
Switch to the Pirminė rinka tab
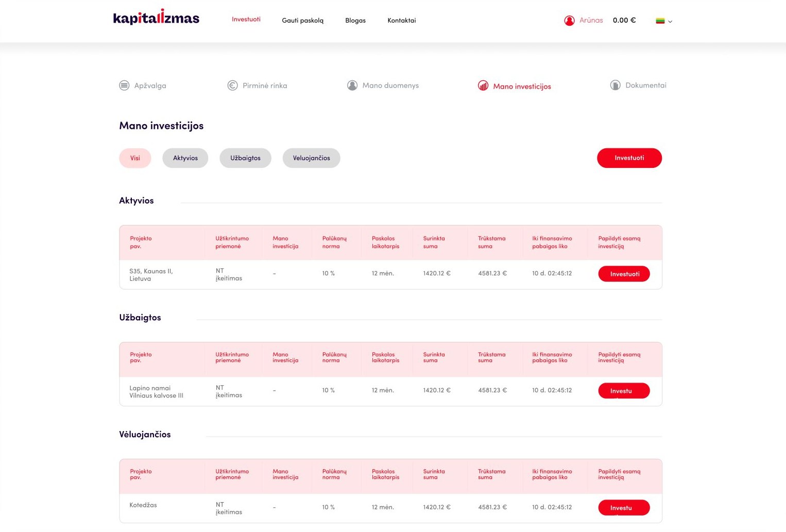coord(265,86)
